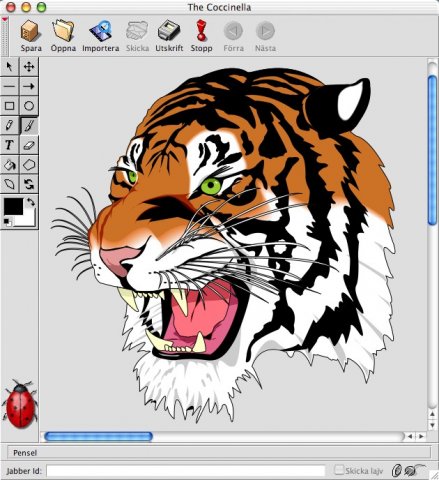Open a file with Öppna button

point(63,36)
